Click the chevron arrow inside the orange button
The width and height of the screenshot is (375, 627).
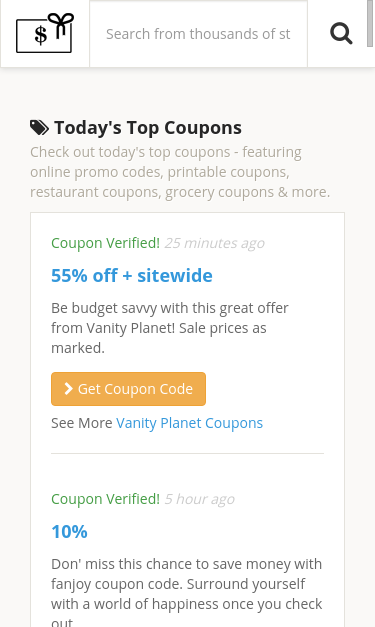pos(69,389)
